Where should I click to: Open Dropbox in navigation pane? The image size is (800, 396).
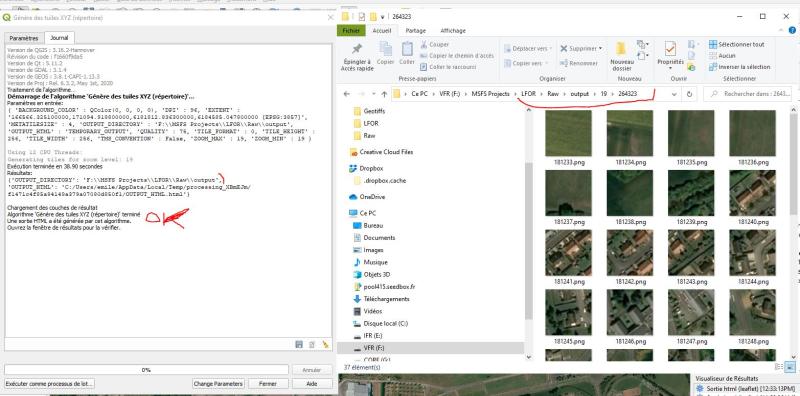tap(366, 168)
